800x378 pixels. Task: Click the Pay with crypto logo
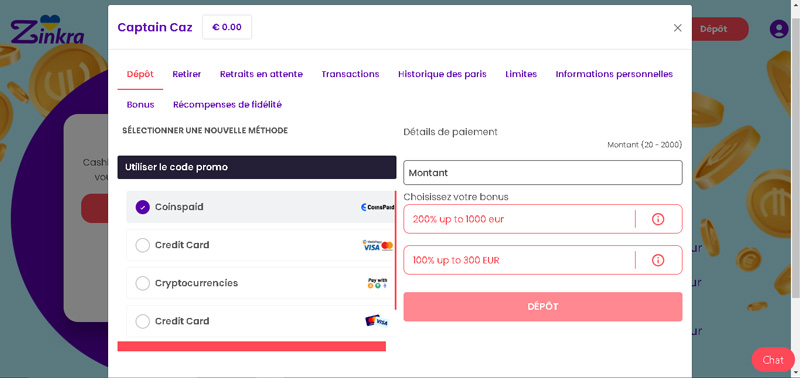tap(378, 283)
